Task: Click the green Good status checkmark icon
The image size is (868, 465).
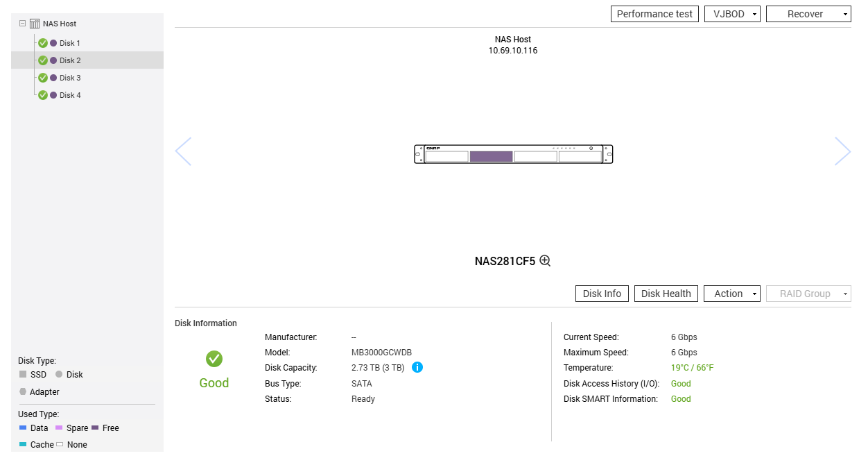Action: 214,360
